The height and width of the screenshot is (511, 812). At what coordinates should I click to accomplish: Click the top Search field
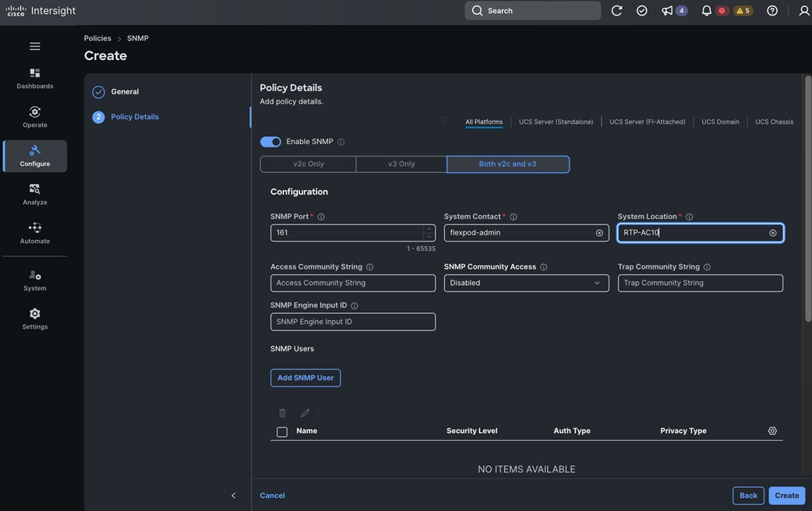click(532, 11)
